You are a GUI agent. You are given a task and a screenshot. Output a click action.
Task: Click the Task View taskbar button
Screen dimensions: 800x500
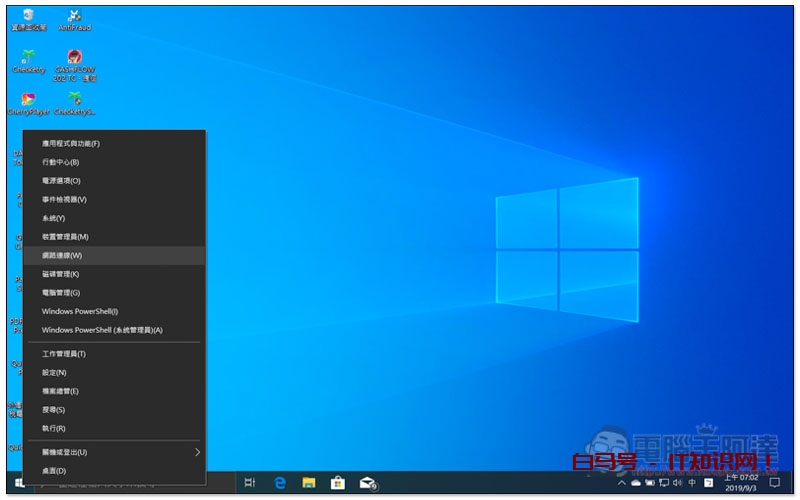(x=249, y=483)
